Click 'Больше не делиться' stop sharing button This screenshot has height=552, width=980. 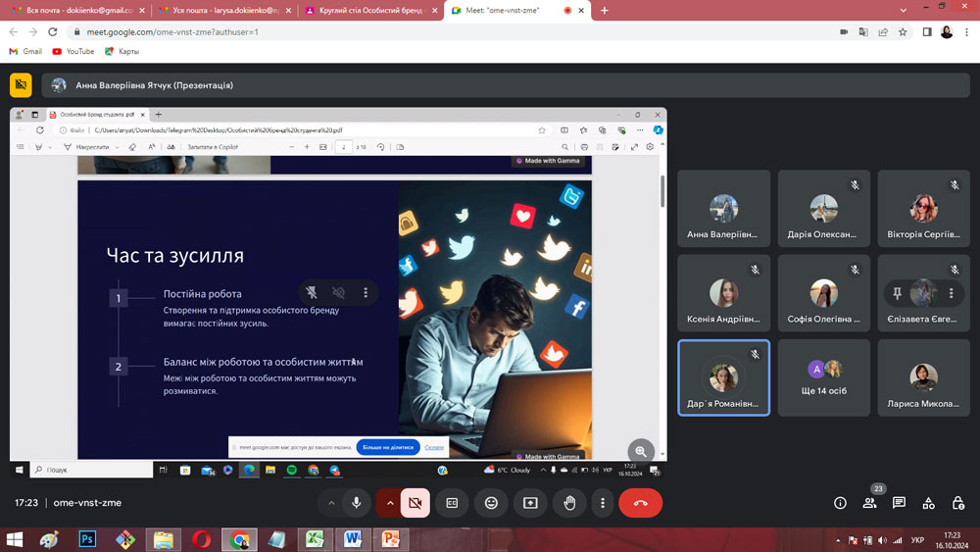[x=388, y=447]
